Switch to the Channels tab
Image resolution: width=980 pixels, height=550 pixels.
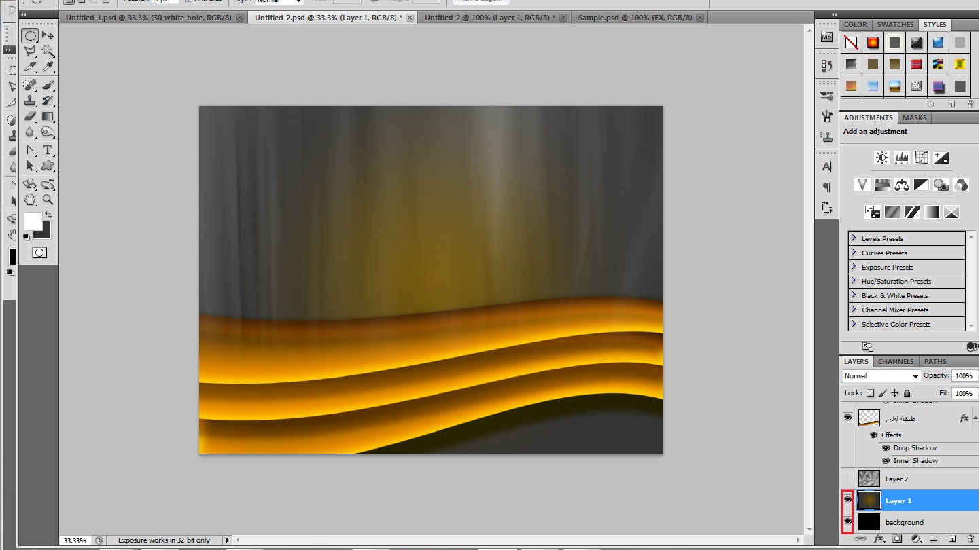pyautogui.click(x=895, y=361)
